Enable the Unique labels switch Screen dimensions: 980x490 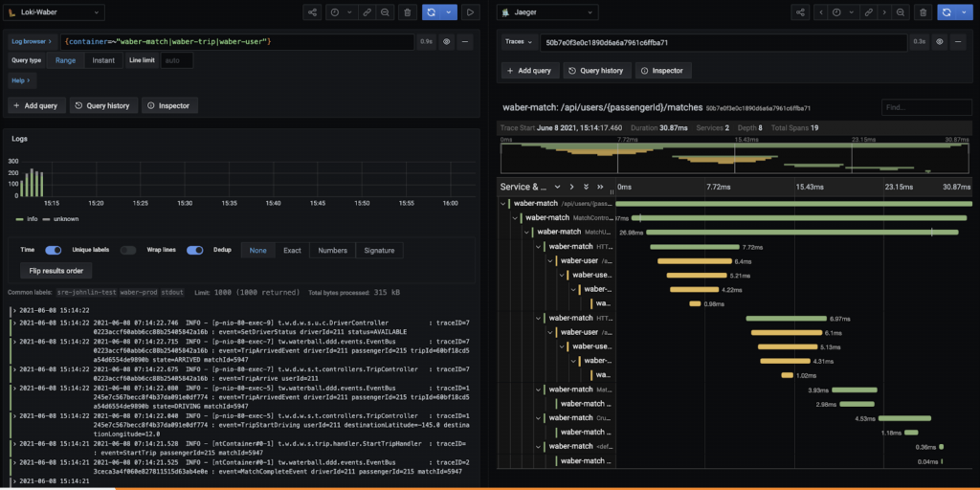(x=128, y=250)
